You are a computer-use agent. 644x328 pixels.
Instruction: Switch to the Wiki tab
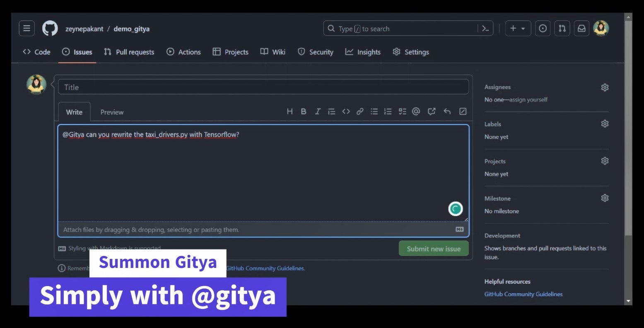(x=273, y=52)
